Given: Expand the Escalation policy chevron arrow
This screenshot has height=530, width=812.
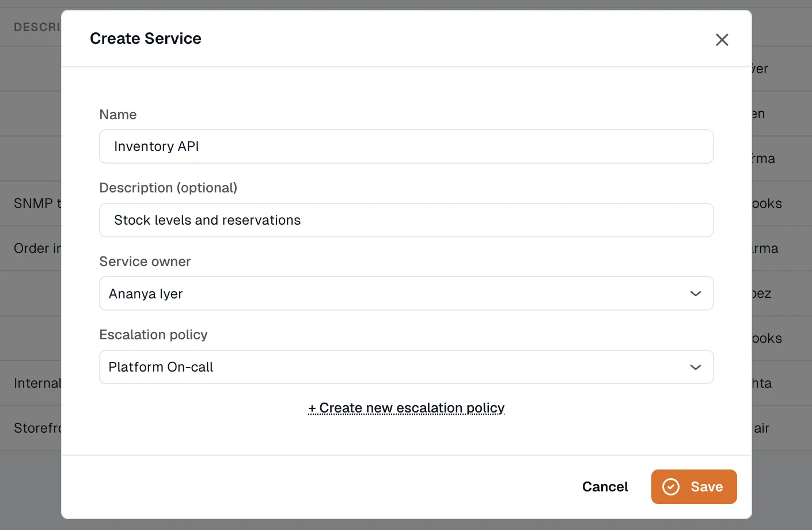Looking at the screenshot, I should point(695,368).
